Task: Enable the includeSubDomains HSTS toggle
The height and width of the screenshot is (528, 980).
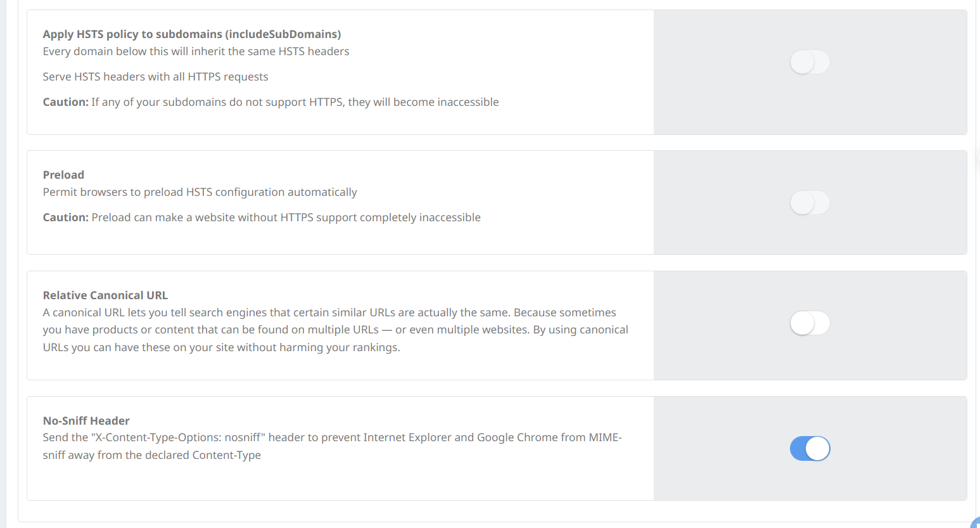Action: click(810, 62)
